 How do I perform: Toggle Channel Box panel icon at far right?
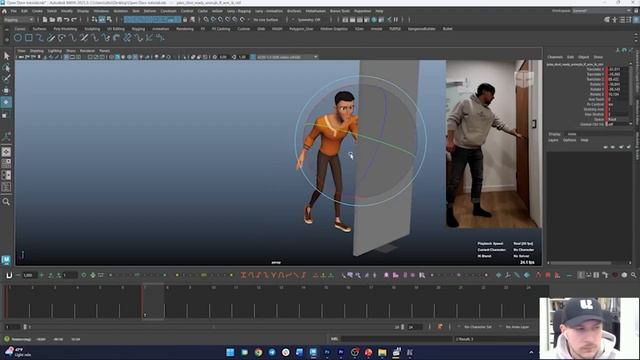(636, 20)
